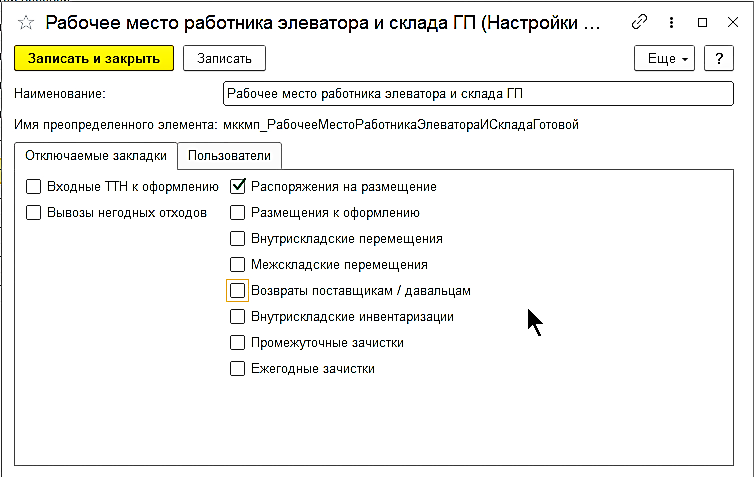Toggle Вывозы негодных отходов checkbox
Viewport: 754px width, 477px height.
(34, 212)
